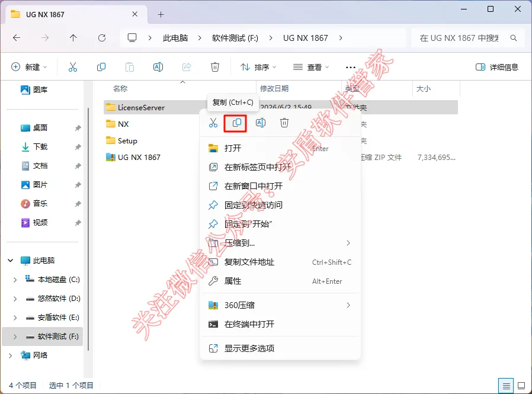The width and height of the screenshot is (532, 394).
Task: Click the Rename icon in context menu
Action: coord(261,123)
